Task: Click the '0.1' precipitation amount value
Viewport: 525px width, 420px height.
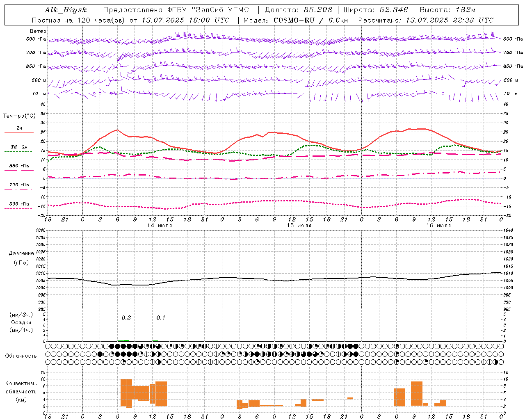Action: [x=161, y=317]
